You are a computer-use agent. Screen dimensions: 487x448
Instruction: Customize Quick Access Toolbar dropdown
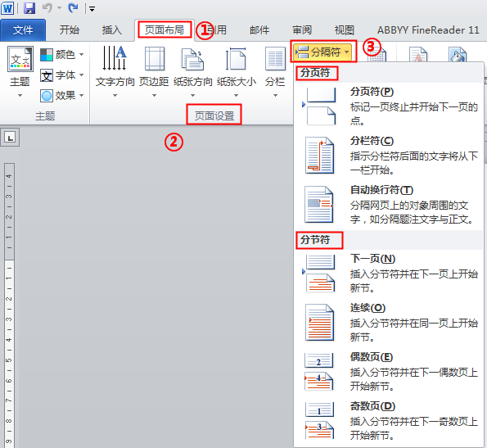pyautogui.click(x=92, y=9)
